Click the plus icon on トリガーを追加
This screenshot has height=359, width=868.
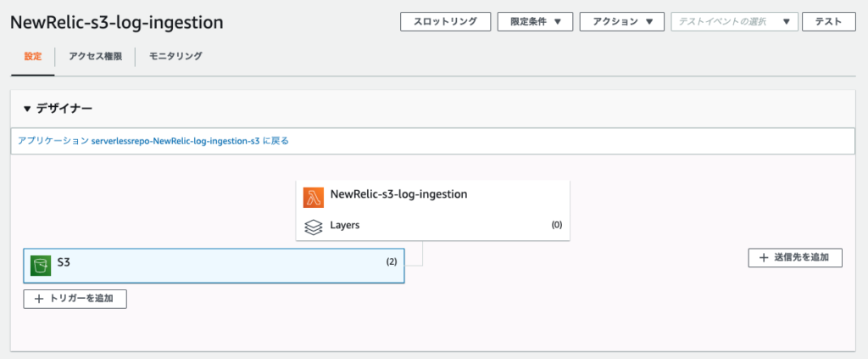coord(39,299)
